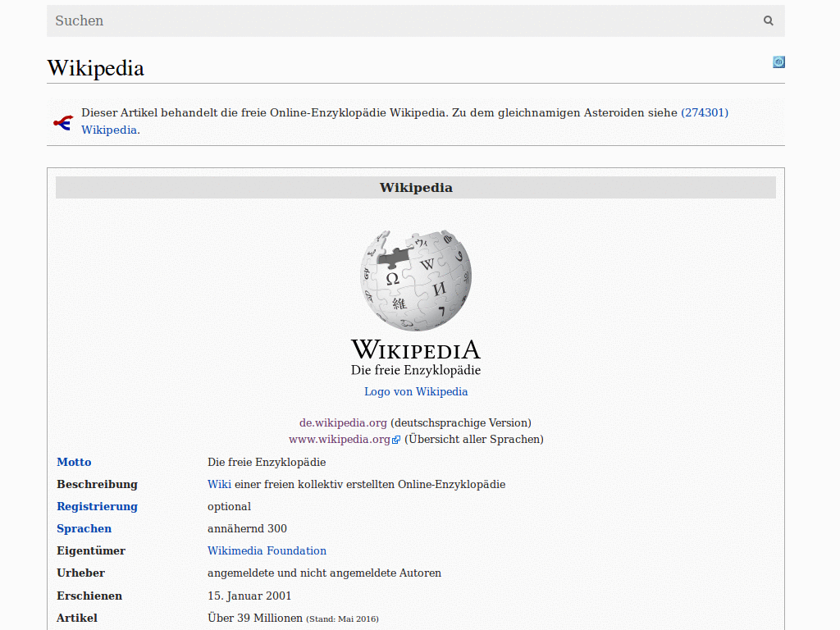Open the Wikimedia Foundation link

267,550
